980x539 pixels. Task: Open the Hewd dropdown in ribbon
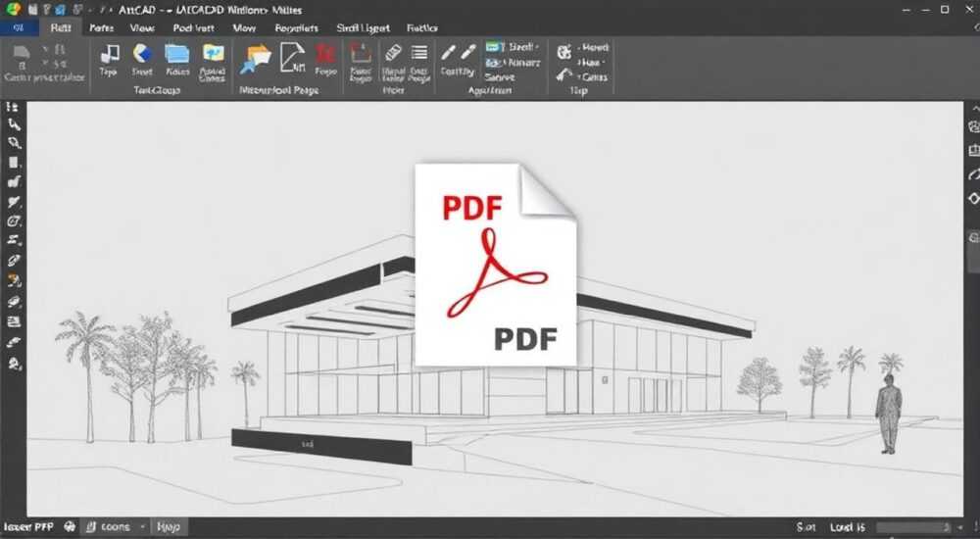(x=595, y=47)
